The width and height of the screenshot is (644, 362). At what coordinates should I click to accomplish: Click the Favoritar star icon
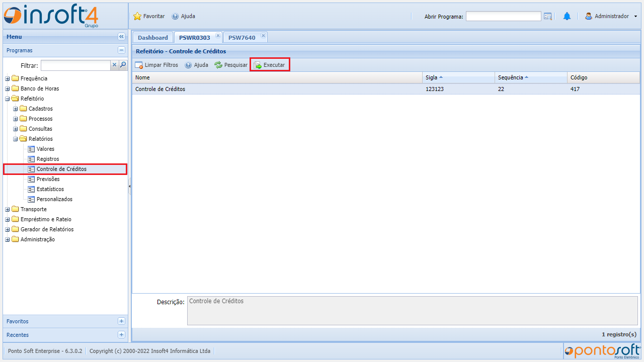coord(137,16)
